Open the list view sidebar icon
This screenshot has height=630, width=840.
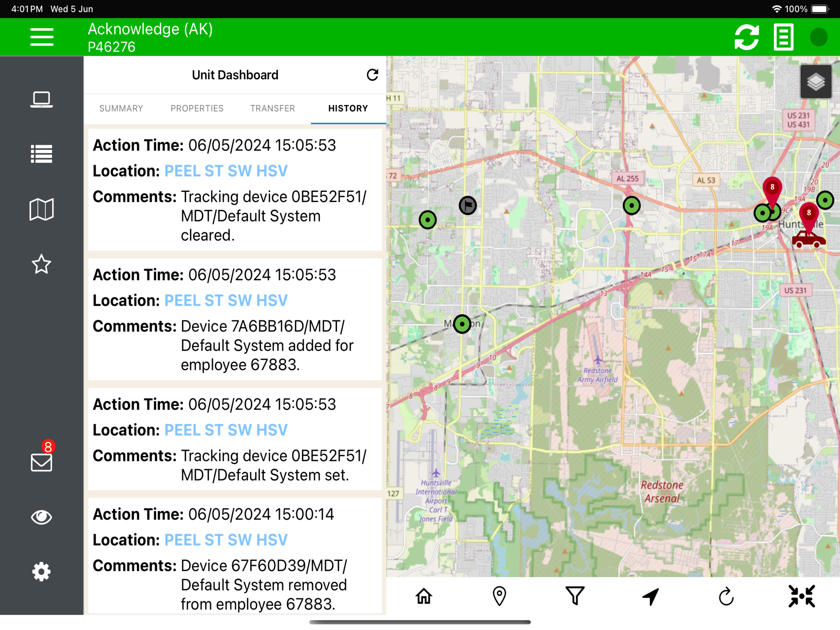tap(42, 154)
